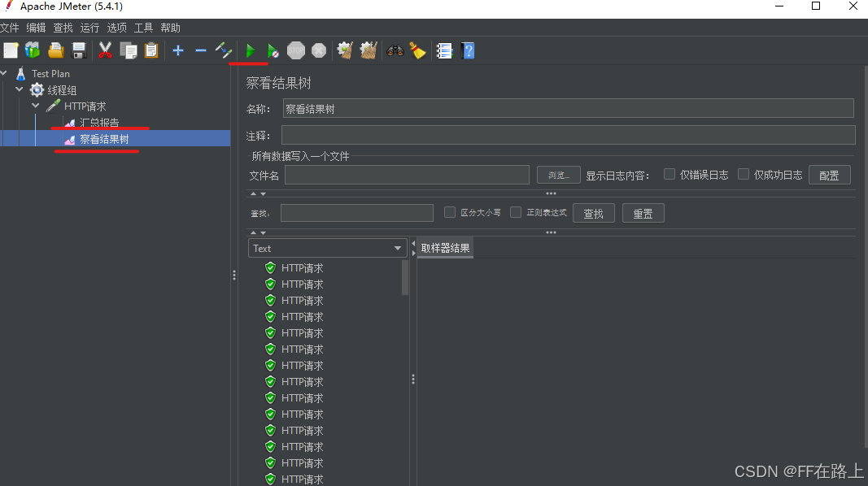868x486 pixels.
Task: Clear current results with broom icon
Action: point(345,51)
